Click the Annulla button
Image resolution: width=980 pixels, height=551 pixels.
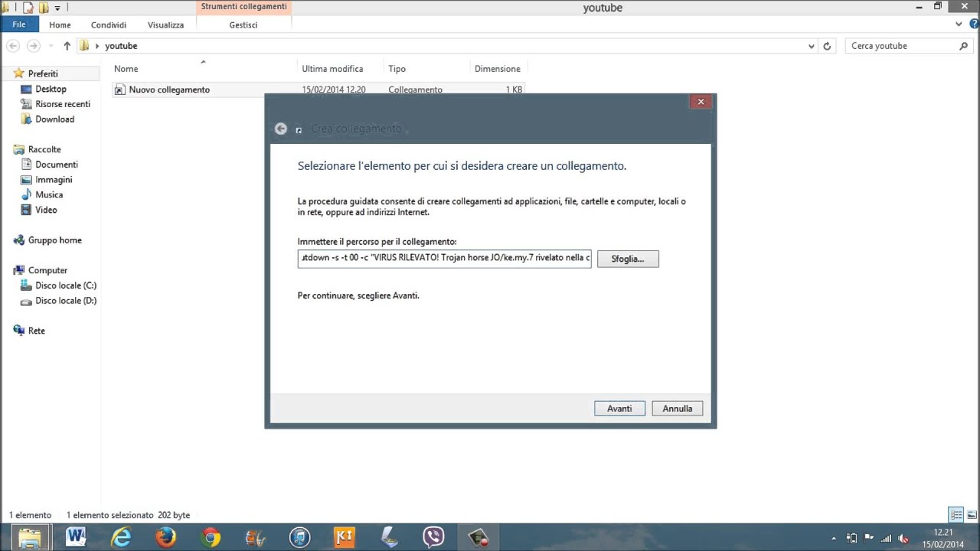coord(678,409)
